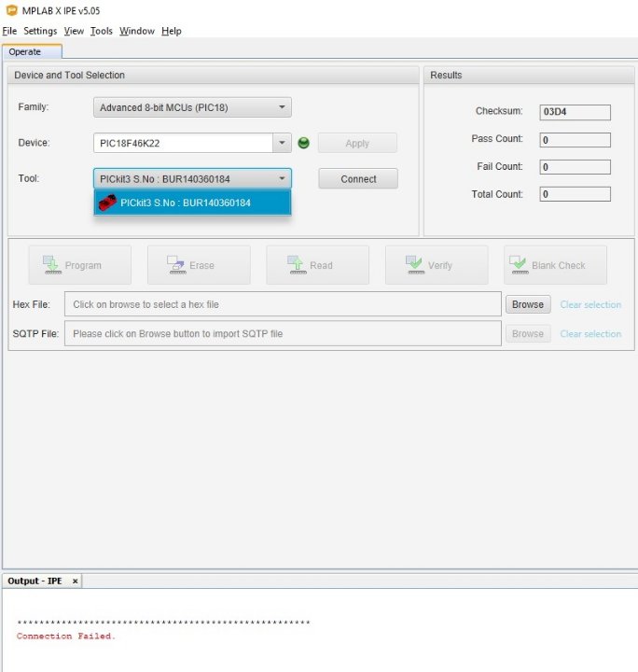Click the Read button
Screen dimensions: 638x672
[x=318, y=265]
